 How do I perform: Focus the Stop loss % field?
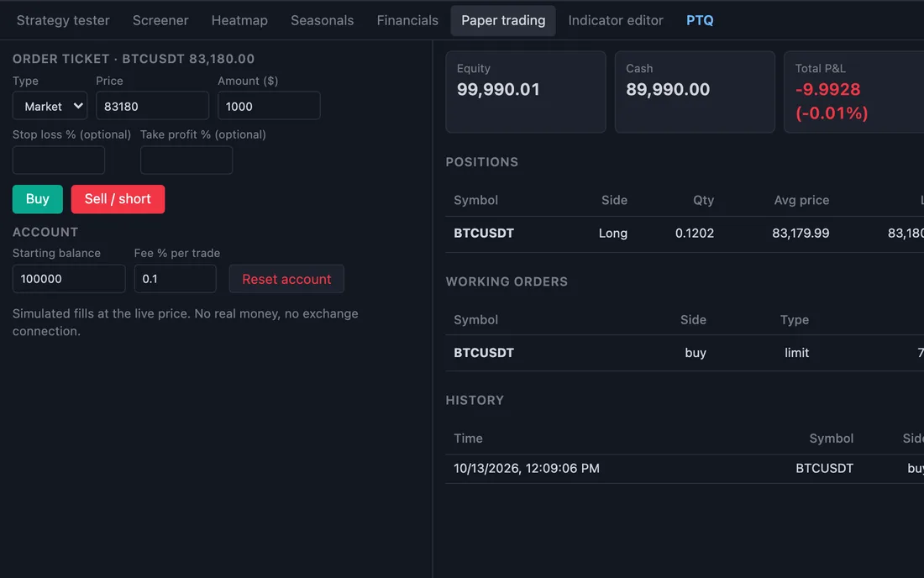(x=58, y=160)
